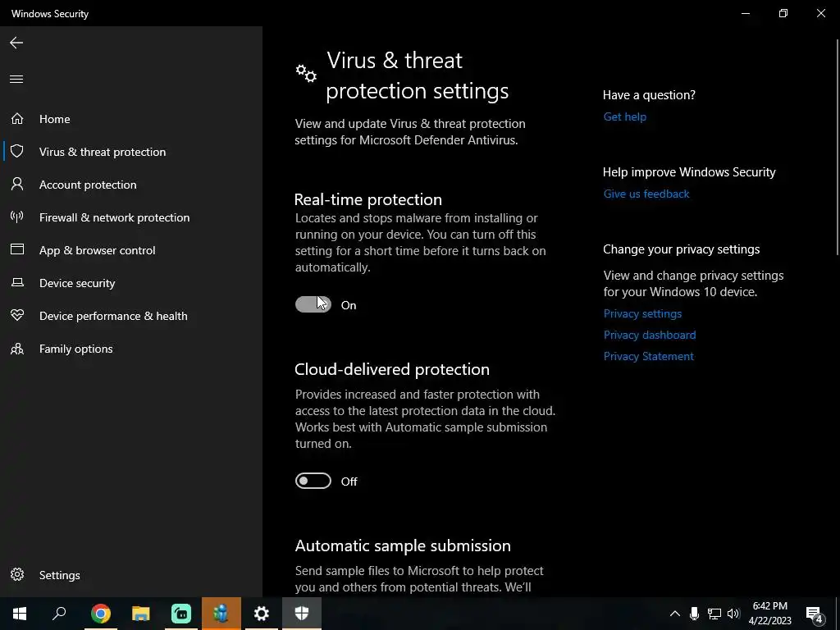Minimize the Windows Security window

(745, 13)
